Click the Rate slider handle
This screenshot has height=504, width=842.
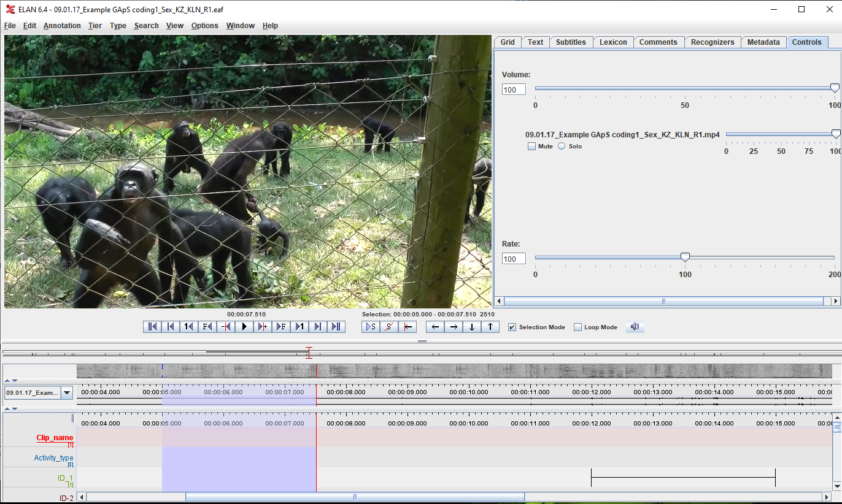click(685, 258)
